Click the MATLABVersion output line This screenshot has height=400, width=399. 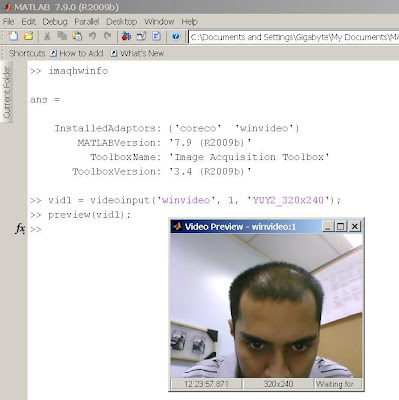click(164, 143)
